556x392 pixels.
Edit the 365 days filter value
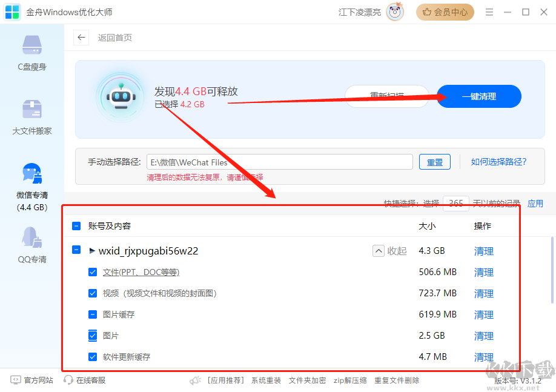[456, 204]
